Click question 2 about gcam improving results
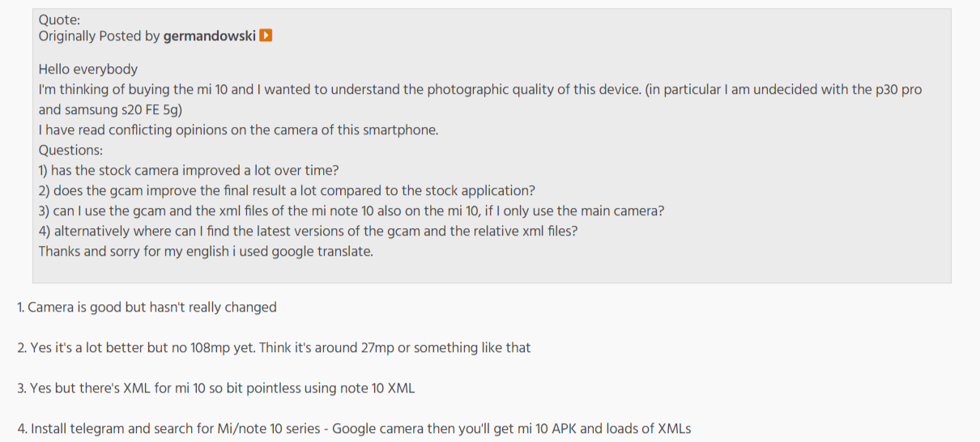The width and height of the screenshot is (980, 442). tap(287, 191)
